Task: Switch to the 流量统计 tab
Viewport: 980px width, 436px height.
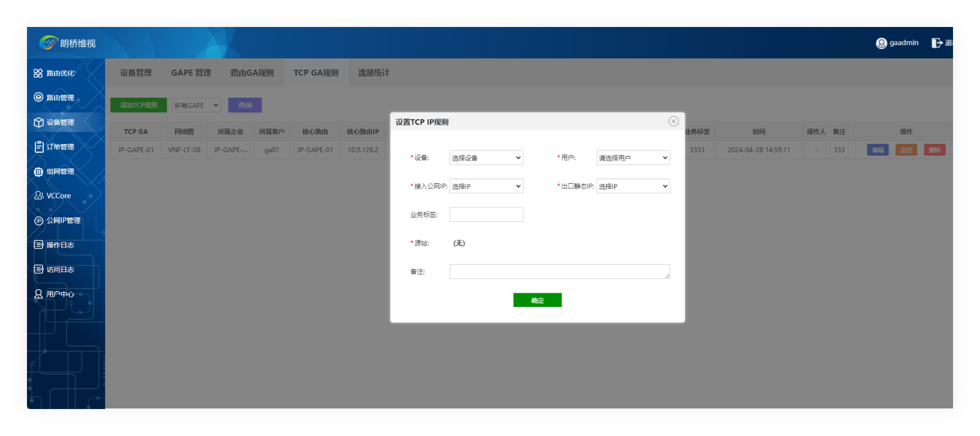Action: click(x=373, y=73)
